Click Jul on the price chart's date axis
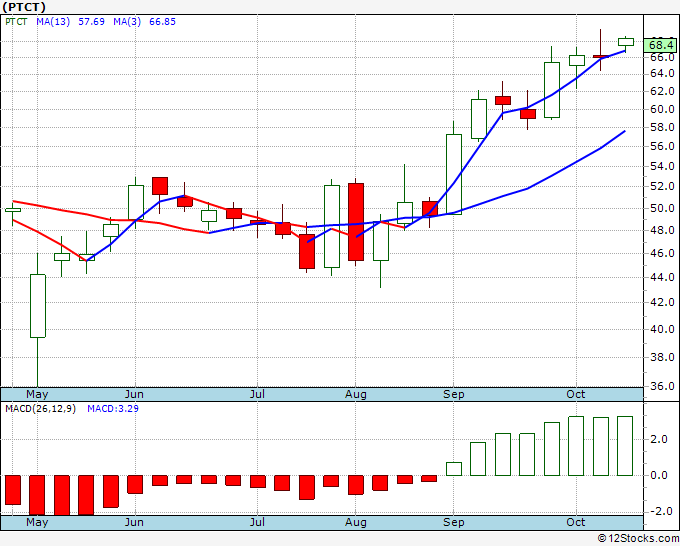Image resolution: width=680 pixels, height=546 pixels. (257, 395)
